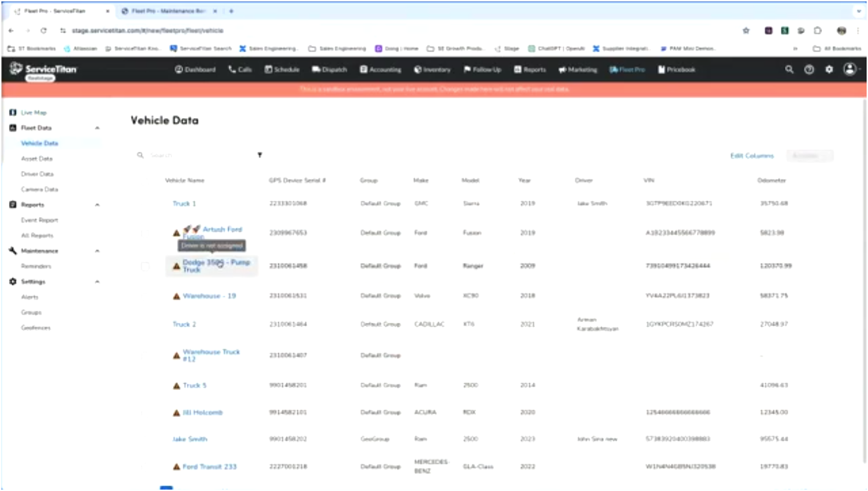Image resolution: width=868 pixels, height=491 pixels.
Task: Select Camera Data in sidebar
Action: [x=40, y=190]
